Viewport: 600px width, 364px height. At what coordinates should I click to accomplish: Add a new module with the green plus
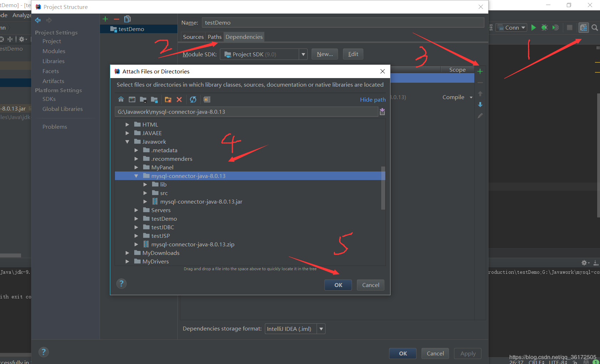coord(105,19)
